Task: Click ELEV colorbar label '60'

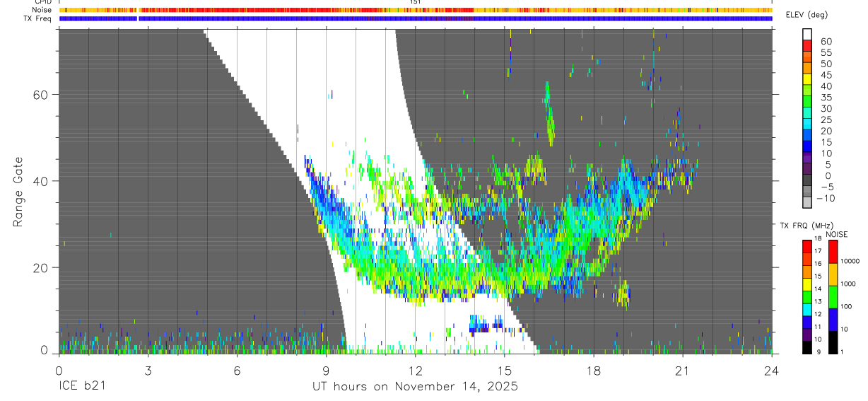Action: tap(825, 41)
